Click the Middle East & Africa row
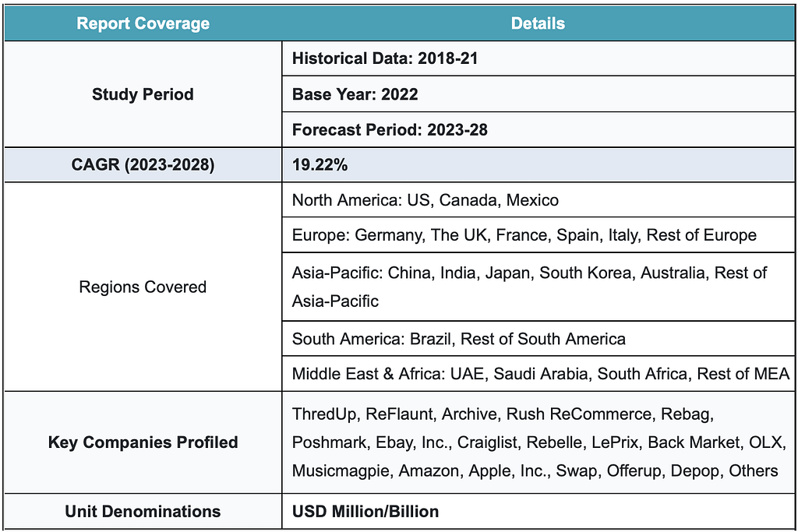This screenshot has height=532, width=798. (x=540, y=374)
